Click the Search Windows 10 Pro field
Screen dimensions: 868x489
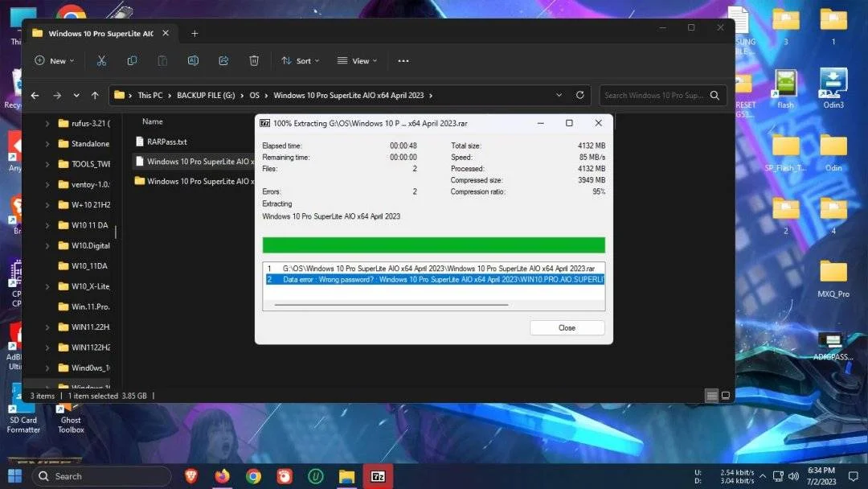point(653,95)
